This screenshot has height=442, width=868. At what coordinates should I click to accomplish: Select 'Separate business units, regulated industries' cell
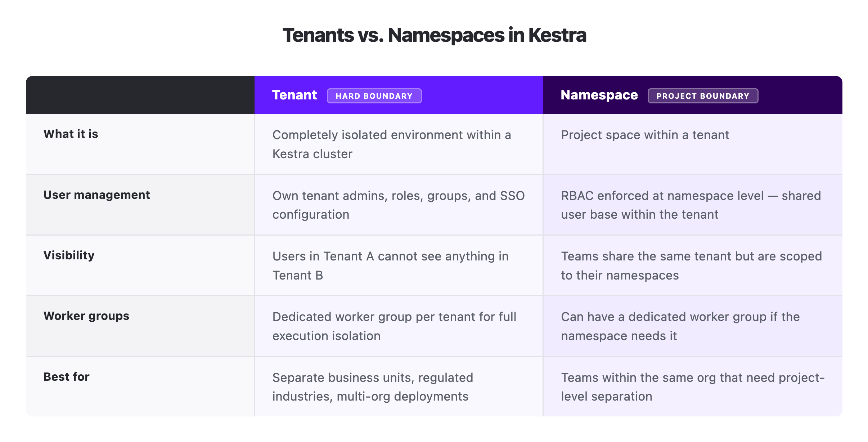(399, 387)
